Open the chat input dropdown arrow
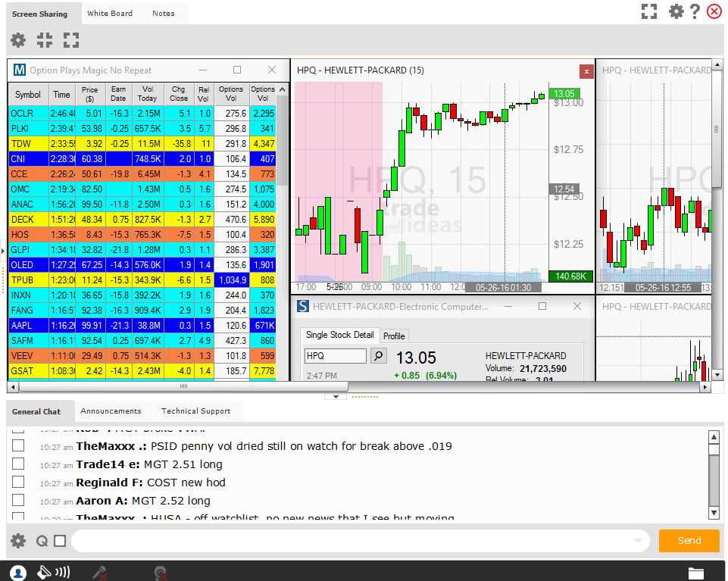The width and height of the screenshot is (728, 581). [638, 541]
